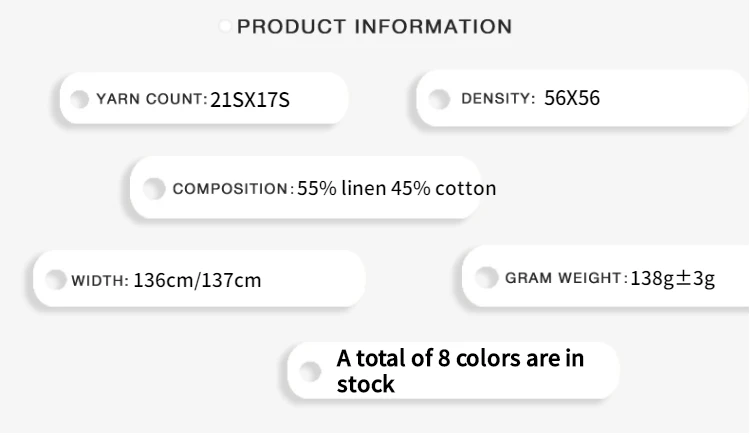Click the bullet in the 8 colors tag
The height and width of the screenshot is (437, 750).
[311, 371]
